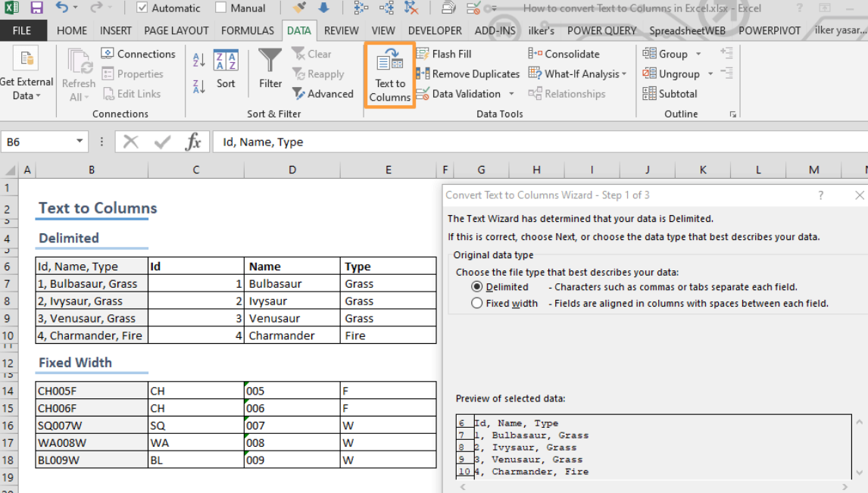Screen dimensions: 868x493
Task: Run Flash Fill
Action: click(444, 54)
